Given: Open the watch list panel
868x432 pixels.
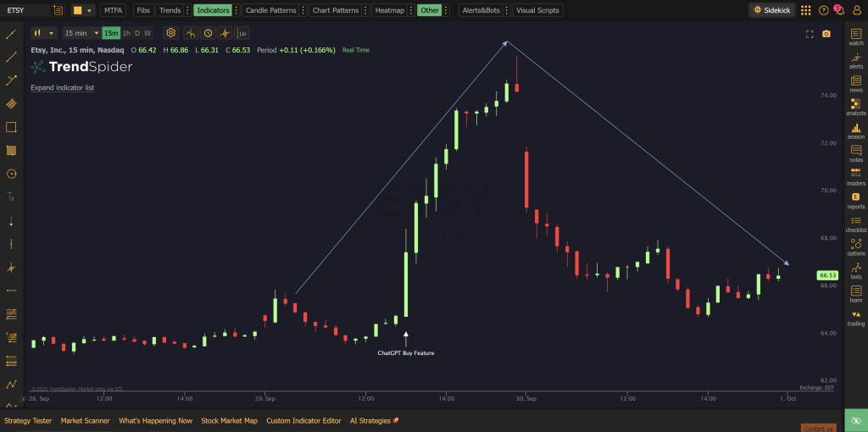Looking at the screenshot, I should point(856,37).
